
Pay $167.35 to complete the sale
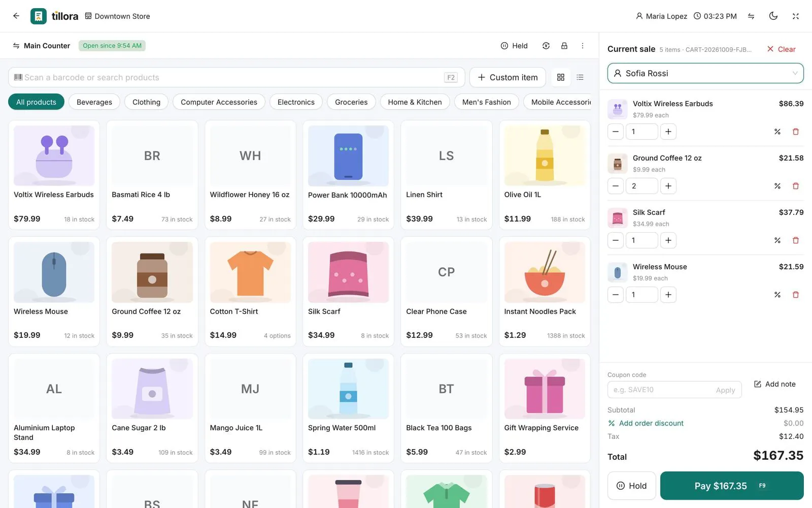[x=732, y=486]
